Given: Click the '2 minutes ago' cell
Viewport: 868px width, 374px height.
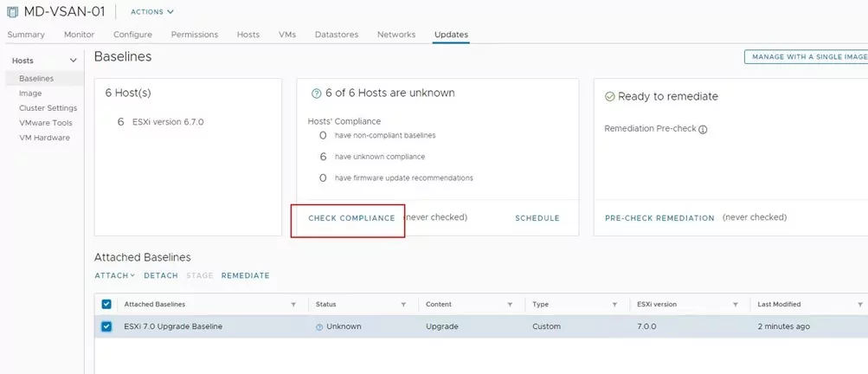Looking at the screenshot, I should tap(783, 327).
